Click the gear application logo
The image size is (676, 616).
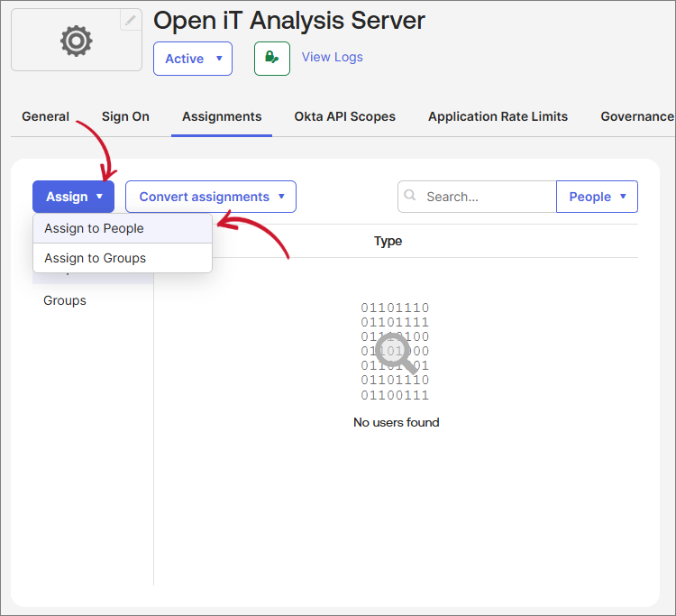[77, 41]
